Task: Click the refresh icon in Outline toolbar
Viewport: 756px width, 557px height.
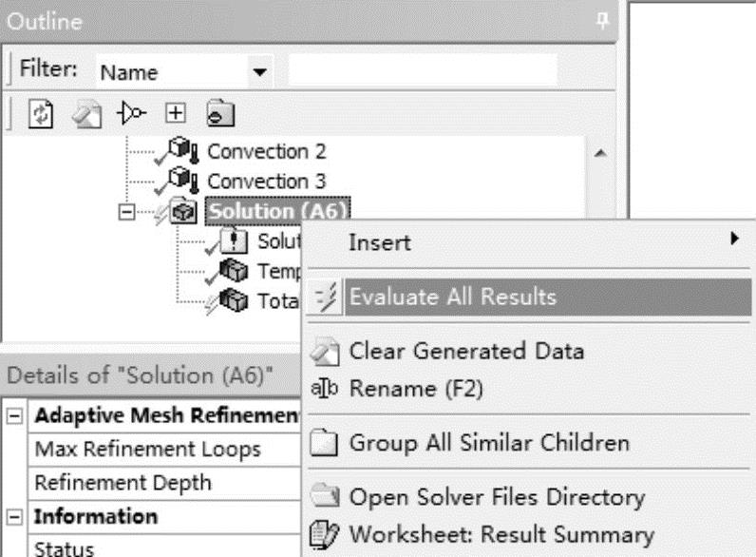Action: click(41, 113)
